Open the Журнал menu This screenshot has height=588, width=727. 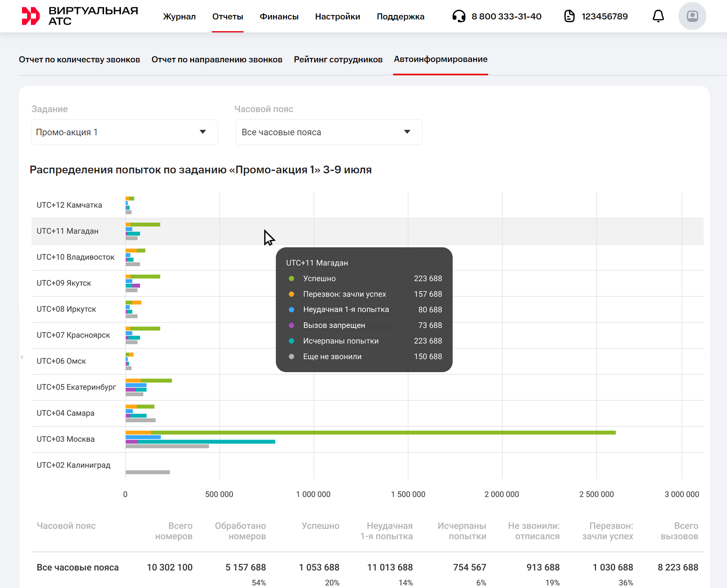pos(179,17)
